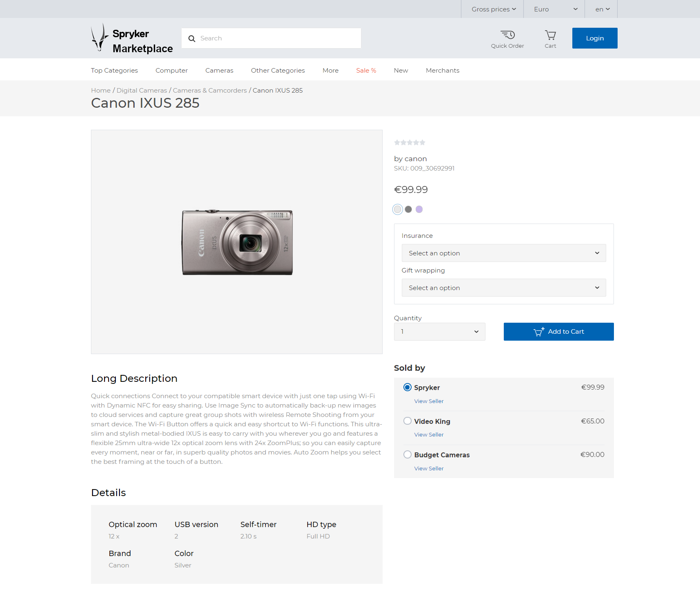This screenshot has height=594, width=700.
Task: Click the Video King €65.00 price
Action: (593, 421)
